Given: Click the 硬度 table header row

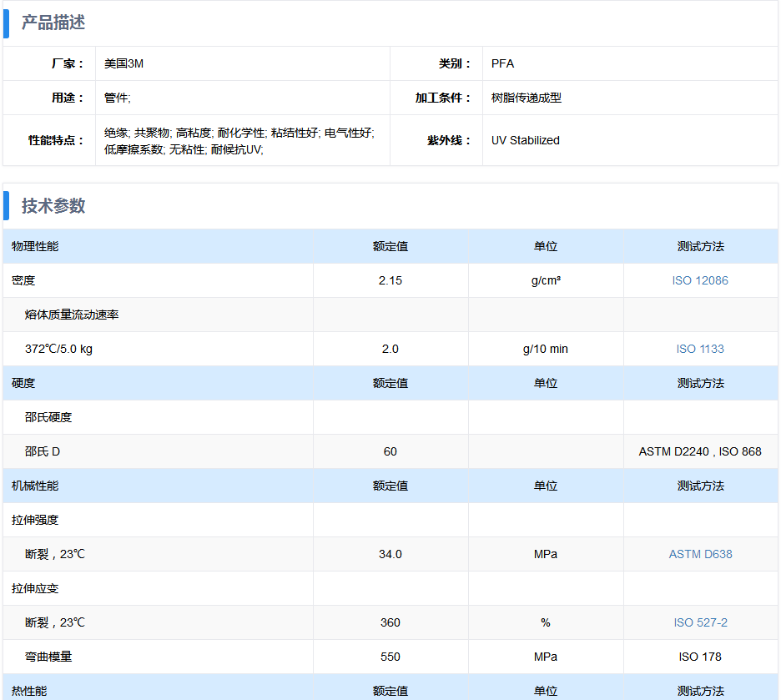Looking at the screenshot, I should [23, 383].
